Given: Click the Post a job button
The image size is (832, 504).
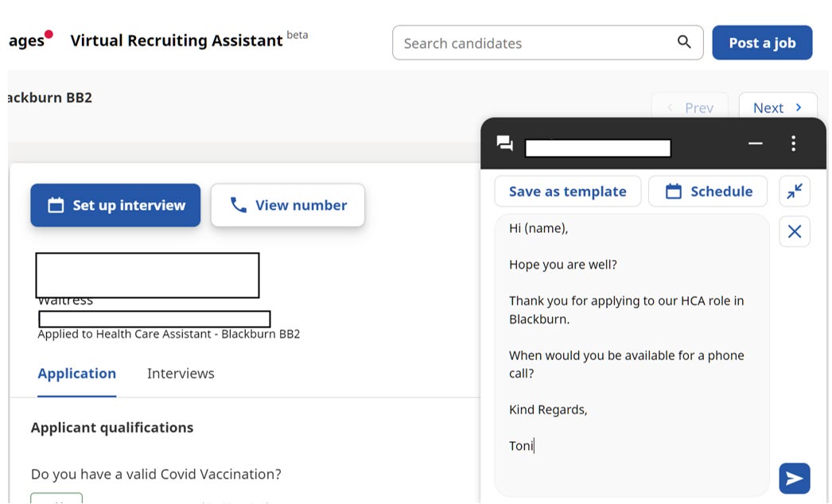Looking at the screenshot, I should click(761, 43).
